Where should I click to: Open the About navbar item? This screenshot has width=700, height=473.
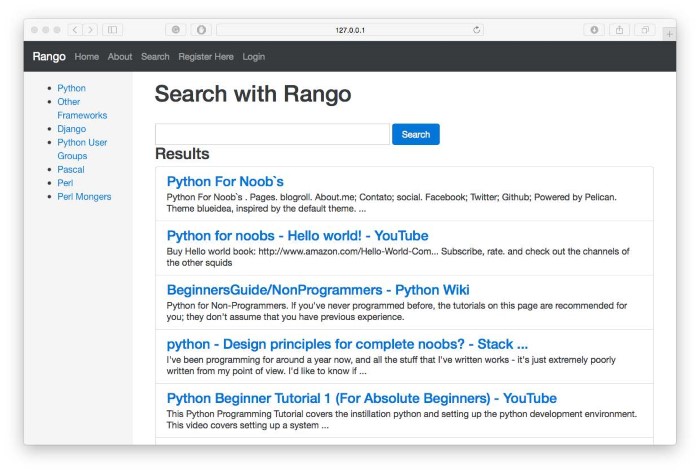pyautogui.click(x=120, y=57)
